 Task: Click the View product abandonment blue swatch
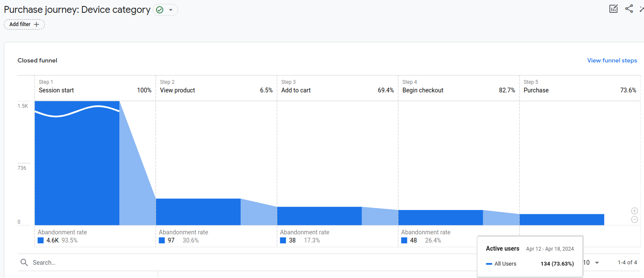pos(162,240)
